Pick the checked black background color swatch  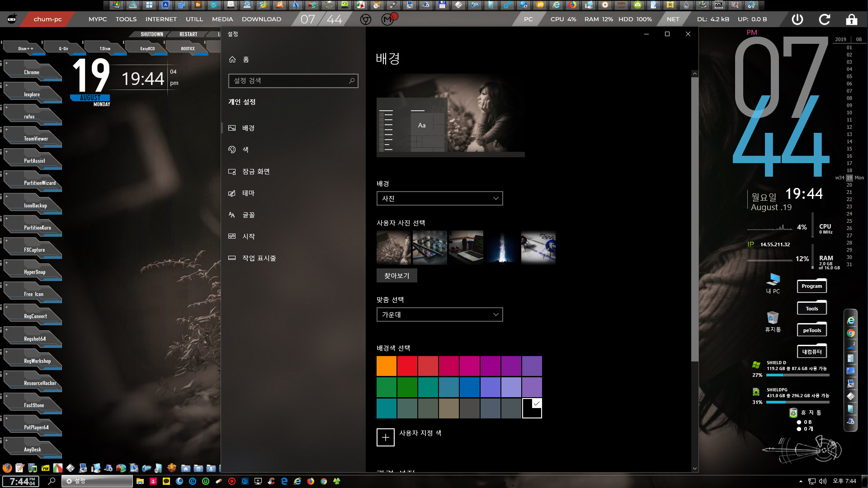point(532,408)
